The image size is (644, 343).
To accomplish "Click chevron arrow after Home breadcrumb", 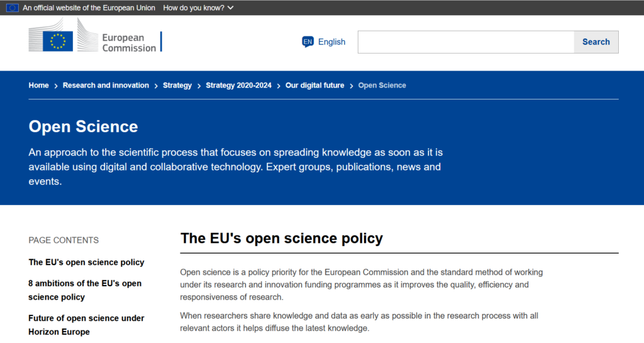I will [56, 86].
